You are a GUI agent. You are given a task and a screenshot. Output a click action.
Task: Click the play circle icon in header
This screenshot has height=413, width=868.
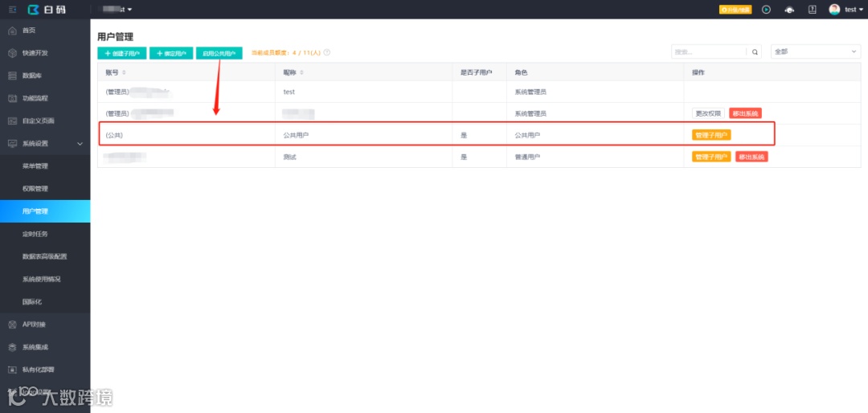click(x=766, y=10)
